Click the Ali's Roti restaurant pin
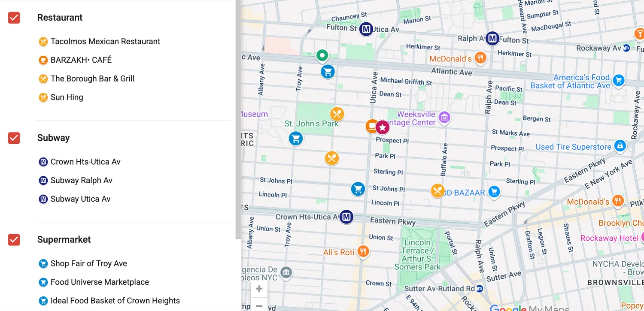The height and width of the screenshot is (311, 644). click(363, 252)
